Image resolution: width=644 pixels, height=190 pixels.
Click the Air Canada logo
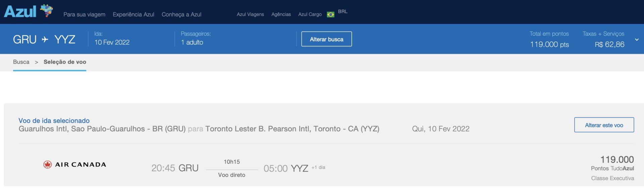pos(74,164)
